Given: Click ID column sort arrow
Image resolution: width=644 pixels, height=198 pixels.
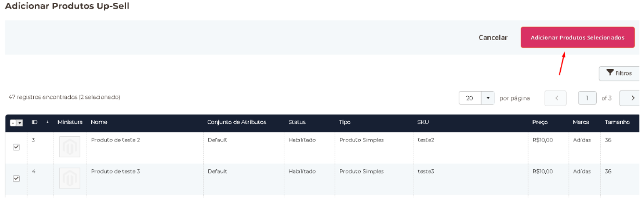Looking at the screenshot, I should 47,123.
